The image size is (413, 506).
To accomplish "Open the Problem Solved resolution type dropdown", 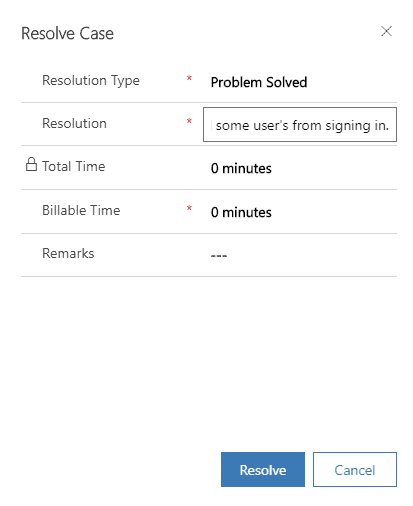I will tap(300, 82).
